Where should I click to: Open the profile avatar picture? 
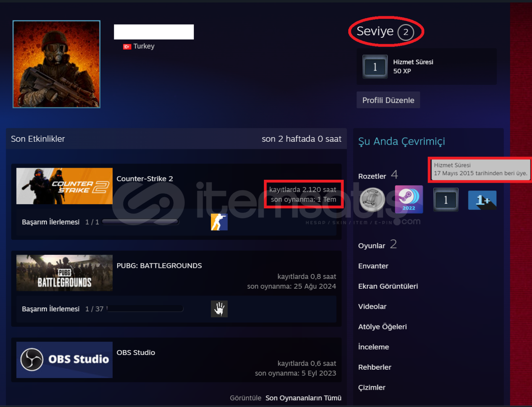[56, 64]
